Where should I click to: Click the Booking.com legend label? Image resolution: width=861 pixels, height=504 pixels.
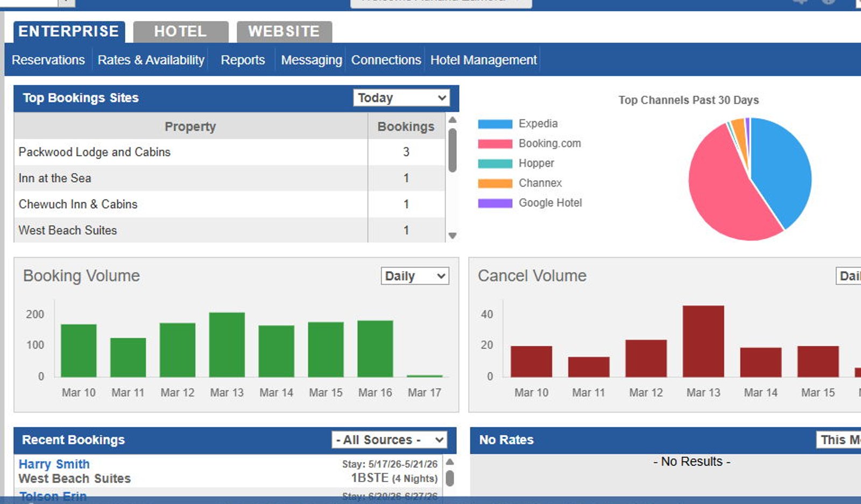pyautogui.click(x=550, y=144)
